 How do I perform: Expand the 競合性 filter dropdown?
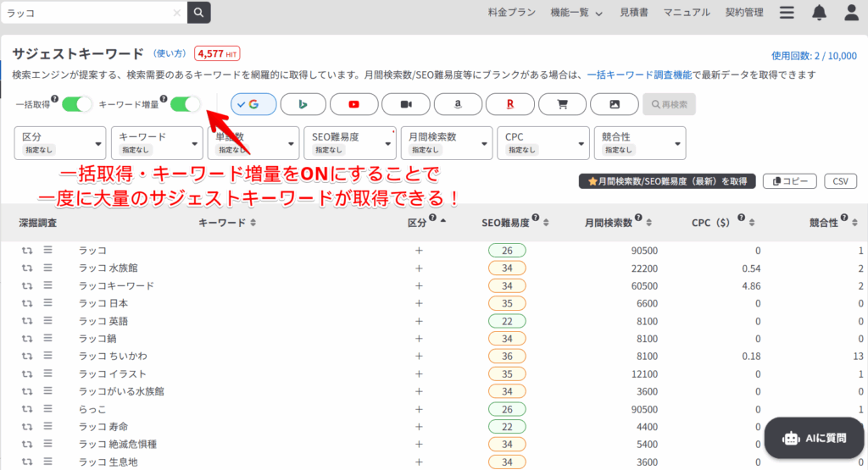pos(640,143)
